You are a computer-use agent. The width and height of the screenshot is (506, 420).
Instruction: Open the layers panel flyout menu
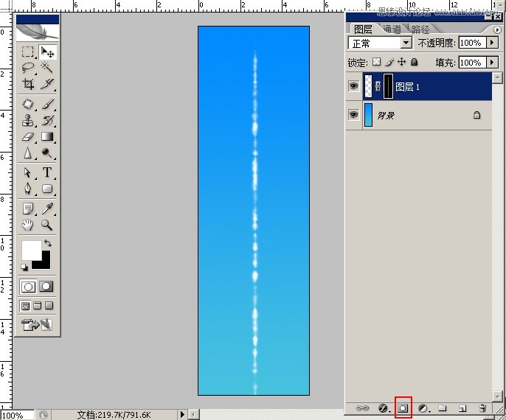click(x=497, y=29)
